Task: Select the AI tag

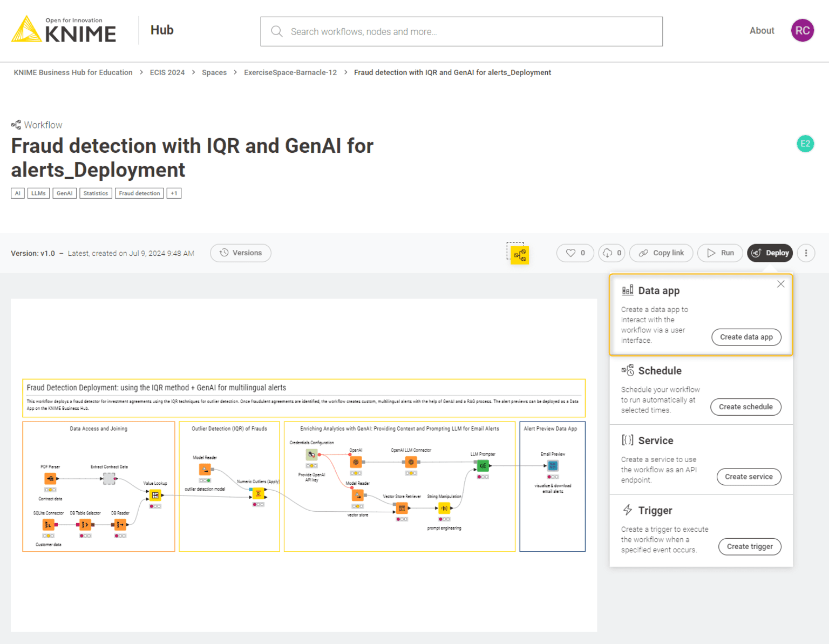Action: [x=18, y=193]
